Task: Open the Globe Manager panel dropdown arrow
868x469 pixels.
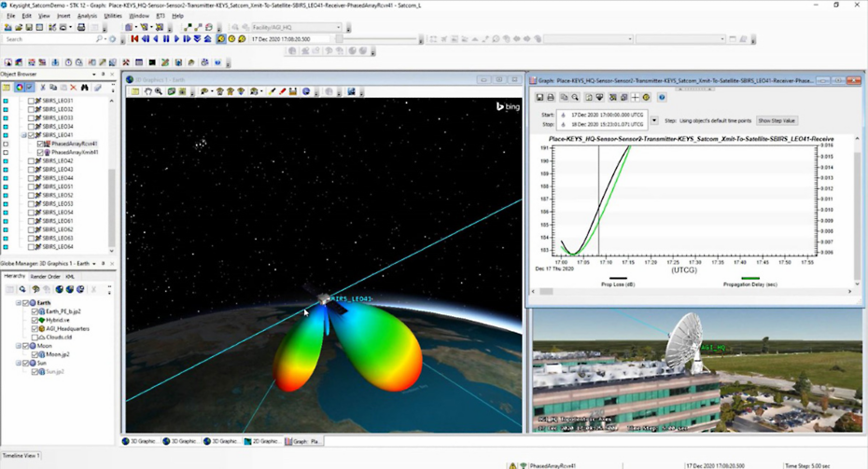Action: coord(94,263)
